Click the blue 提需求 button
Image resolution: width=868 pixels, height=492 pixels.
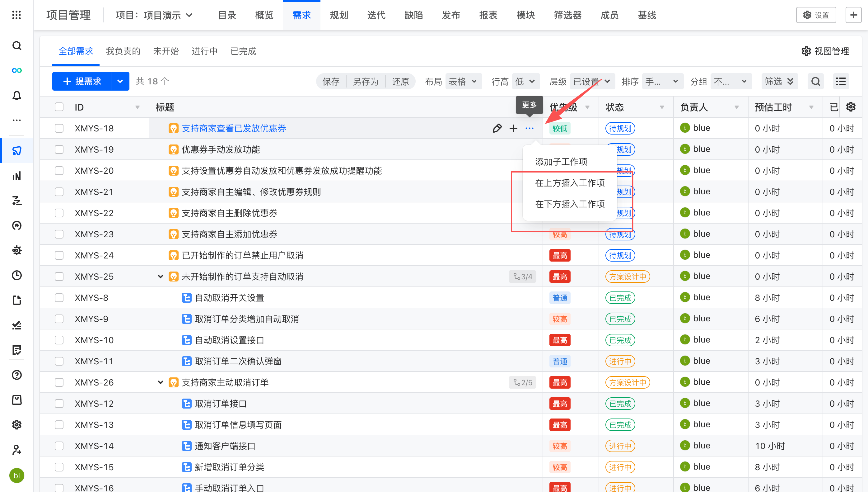coord(82,81)
